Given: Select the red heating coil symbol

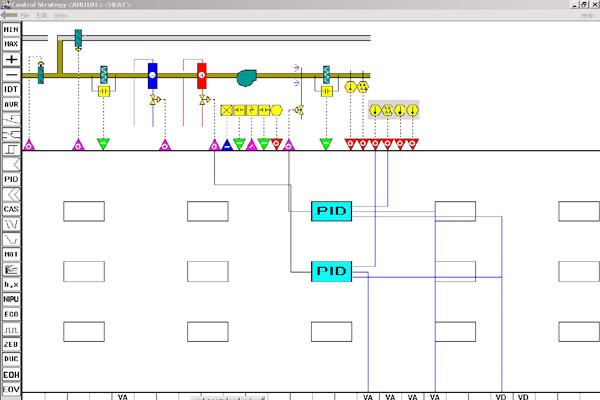Looking at the screenshot, I should click(202, 75).
